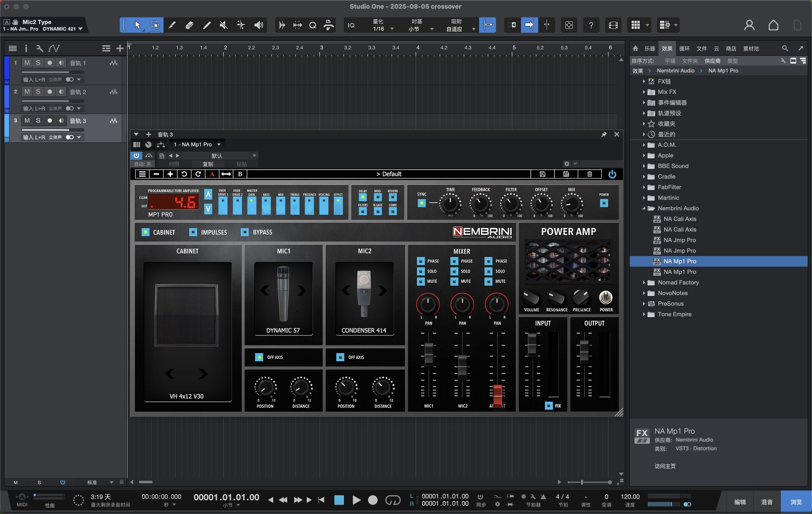Click the 编辑 button in bottom bar
812x514 pixels.
(740, 502)
